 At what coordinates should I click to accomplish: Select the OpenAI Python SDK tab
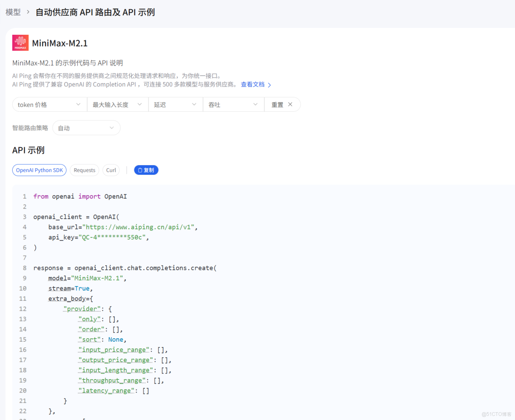[x=39, y=170]
